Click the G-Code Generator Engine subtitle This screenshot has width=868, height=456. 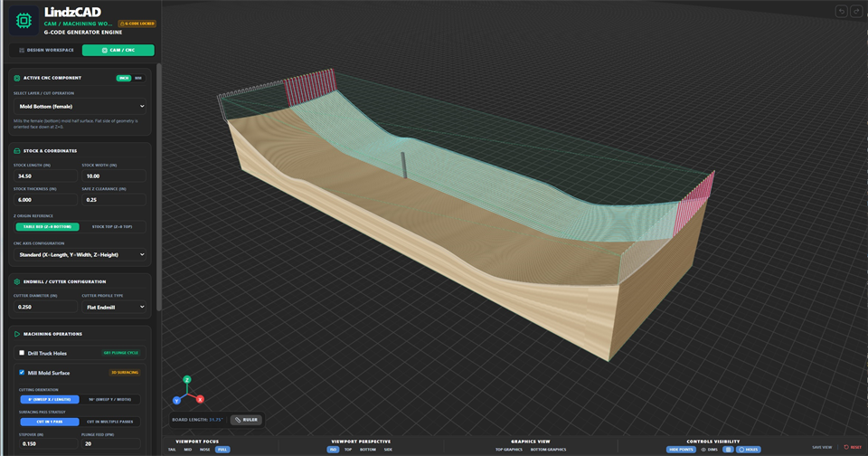coord(83,33)
